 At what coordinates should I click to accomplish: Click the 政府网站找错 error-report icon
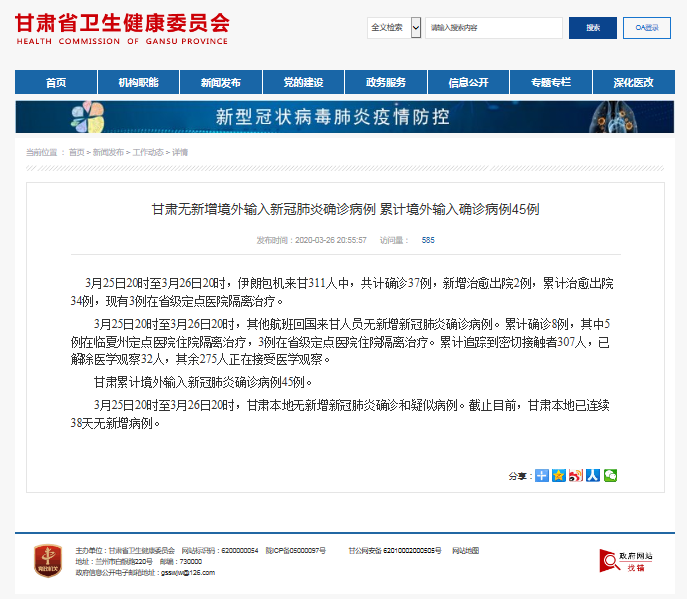[x=626, y=561]
